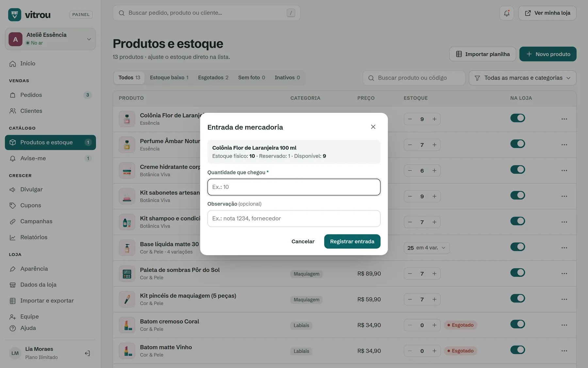The height and width of the screenshot is (368, 588).
Task: Open Avise-me in the sidebar
Action: coord(50,158)
